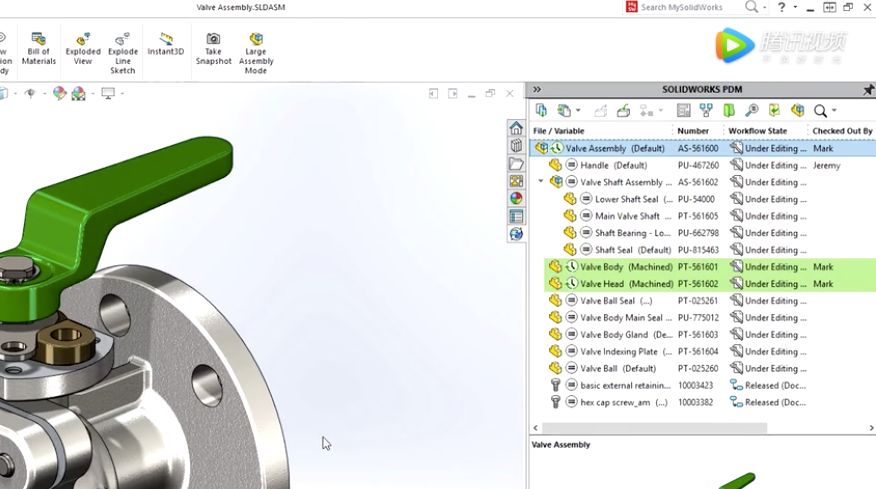Open PDM search dropdown arrow
This screenshot has width=876, height=489.
(834, 111)
